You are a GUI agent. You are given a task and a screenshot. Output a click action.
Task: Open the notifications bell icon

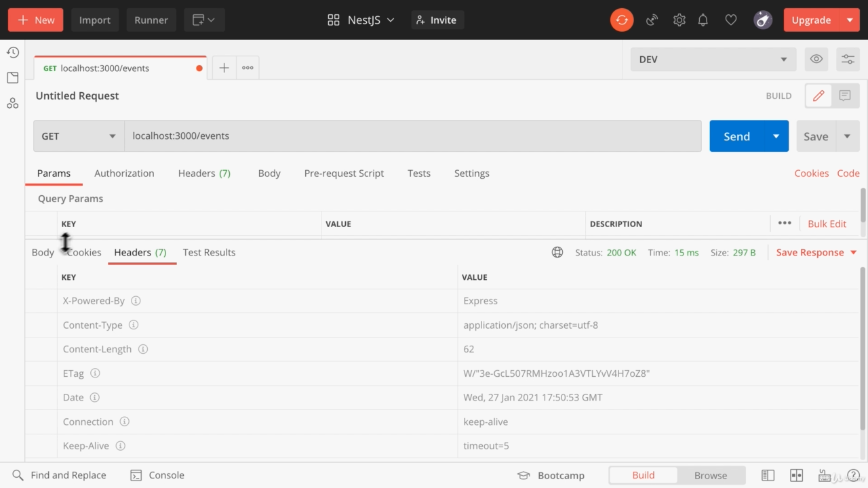[x=703, y=20]
